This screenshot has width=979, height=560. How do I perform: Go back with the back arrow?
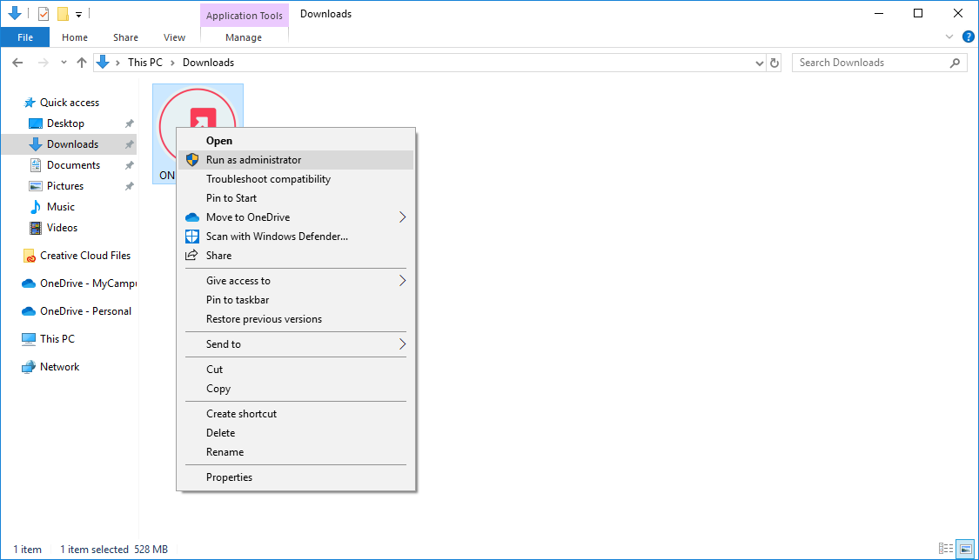tap(17, 63)
